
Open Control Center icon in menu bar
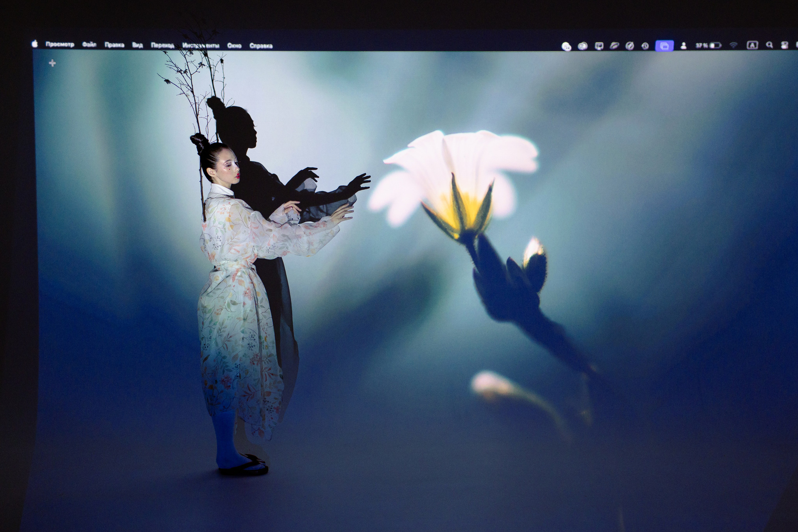(784, 45)
